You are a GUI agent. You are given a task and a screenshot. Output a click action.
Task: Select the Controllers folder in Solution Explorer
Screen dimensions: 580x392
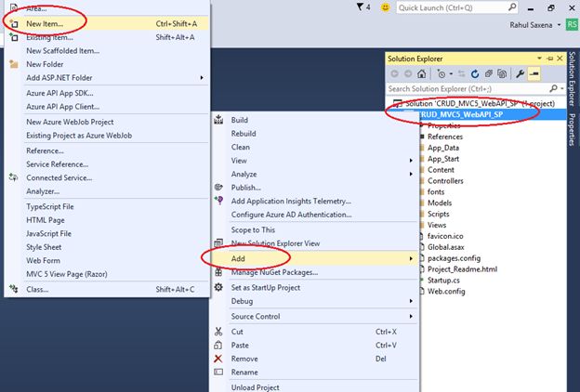click(445, 181)
